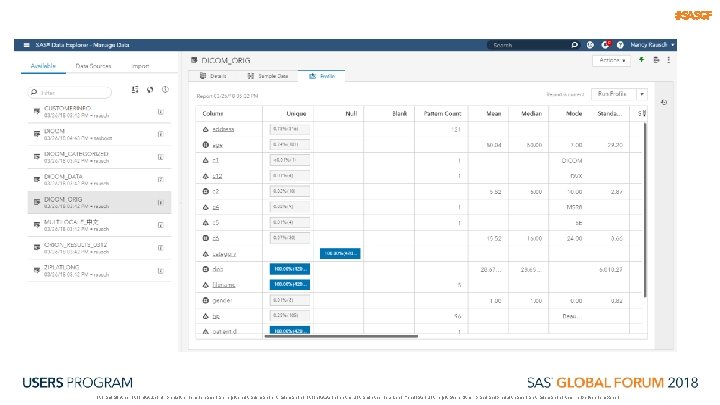Expand the Run Profile dropdown arrow
Screen dimensions: 720x405
(642, 94)
